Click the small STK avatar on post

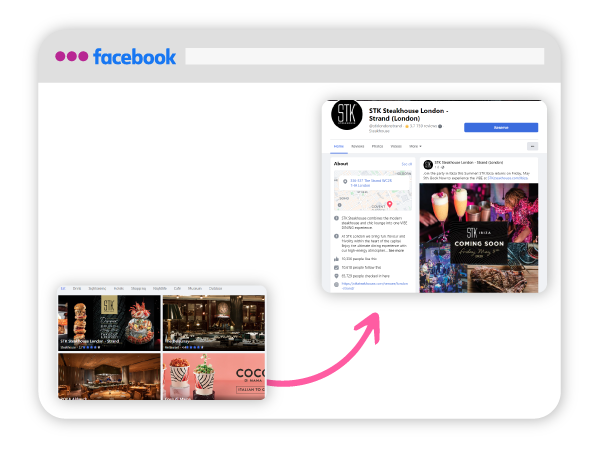(x=428, y=165)
